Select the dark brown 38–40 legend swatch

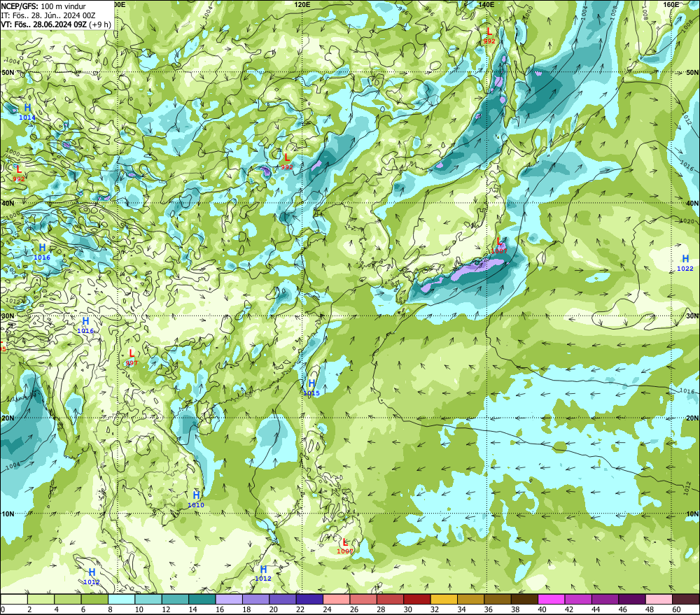524,599
